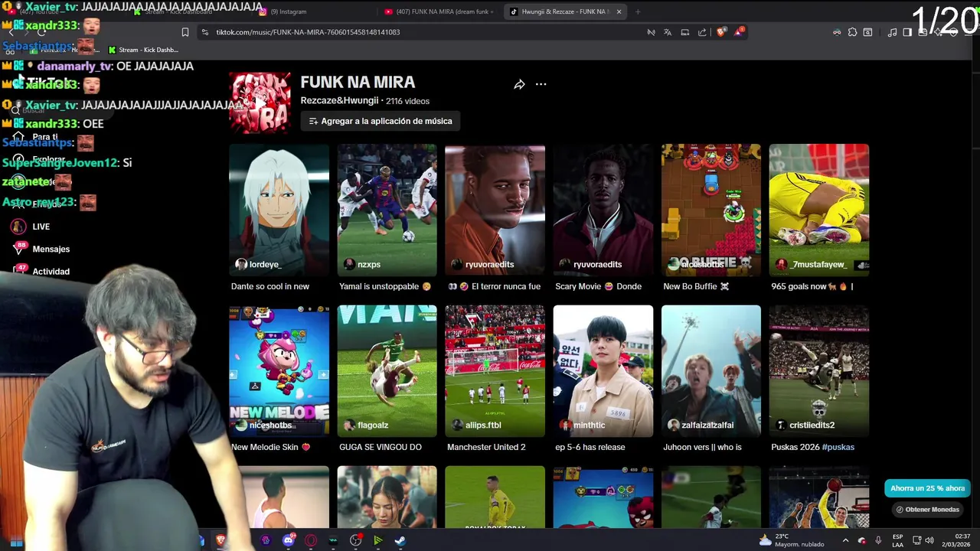
Task: Click the flagoalz username
Action: pyautogui.click(x=373, y=425)
